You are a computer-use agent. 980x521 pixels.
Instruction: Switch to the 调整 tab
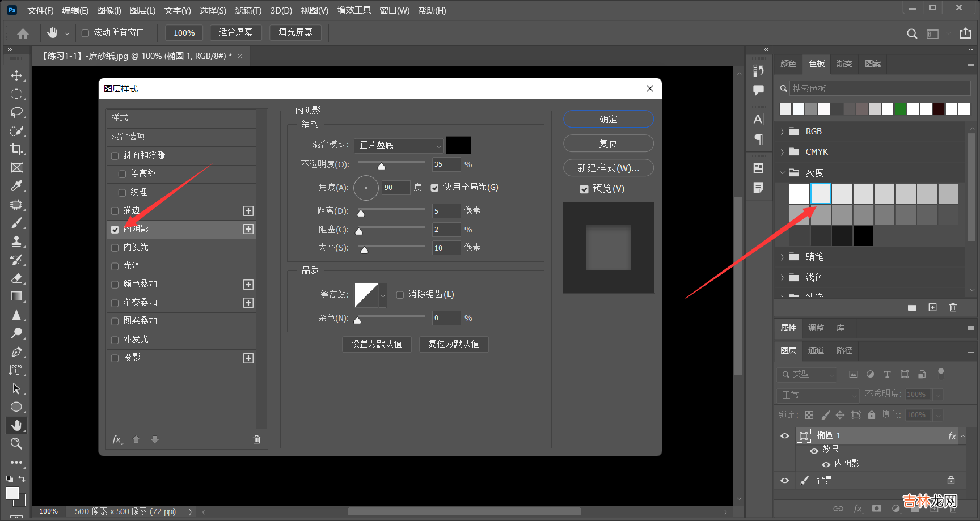(816, 328)
